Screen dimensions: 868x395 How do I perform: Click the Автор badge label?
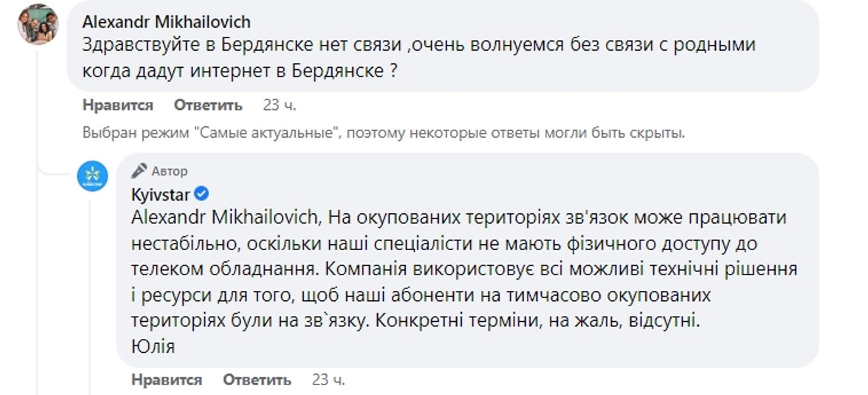(x=169, y=171)
